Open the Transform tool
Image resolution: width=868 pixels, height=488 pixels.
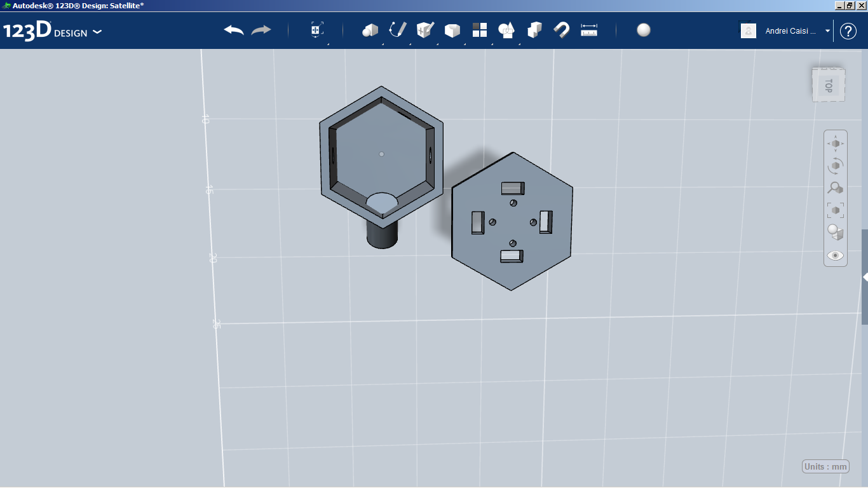point(317,30)
